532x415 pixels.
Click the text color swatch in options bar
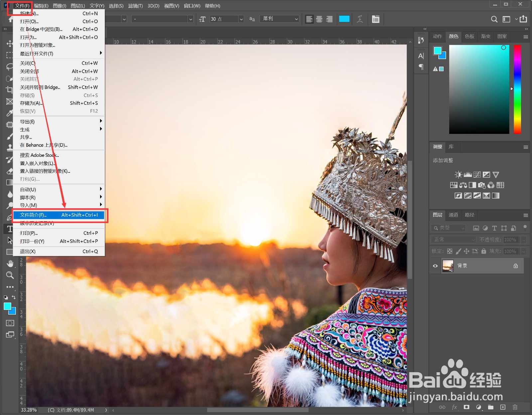(344, 19)
